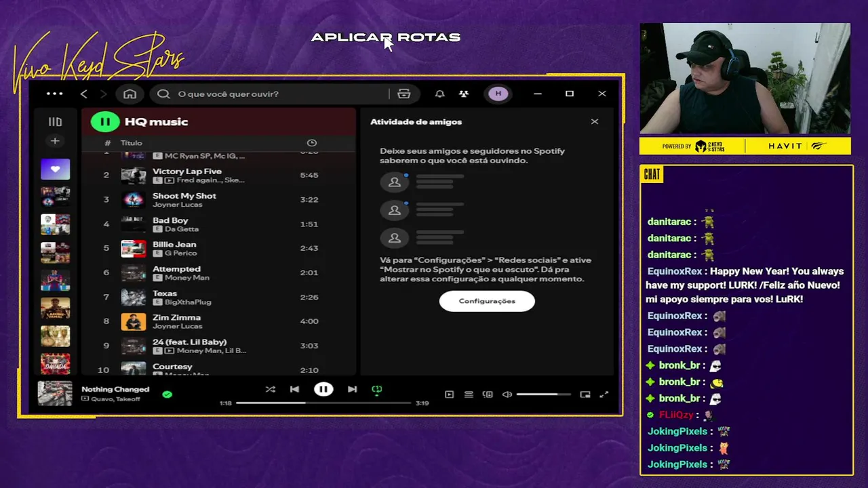
Task: Click the green saved-check icon
Action: point(167,394)
